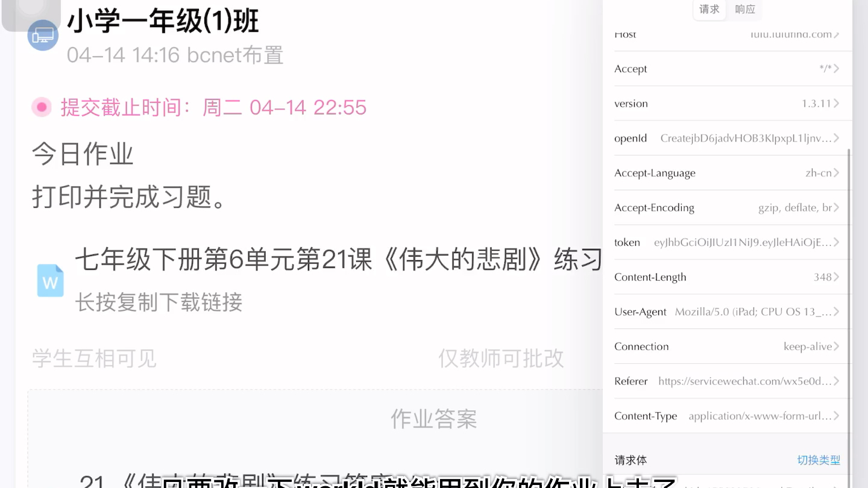This screenshot has width=868, height=488.
Task: Expand the Accept-Encoding header row
Action: pos(727,208)
